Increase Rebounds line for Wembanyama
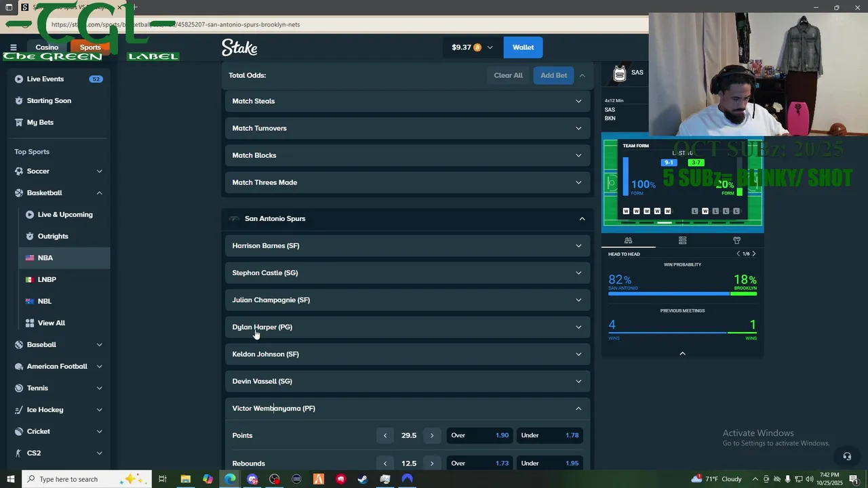 (432, 464)
